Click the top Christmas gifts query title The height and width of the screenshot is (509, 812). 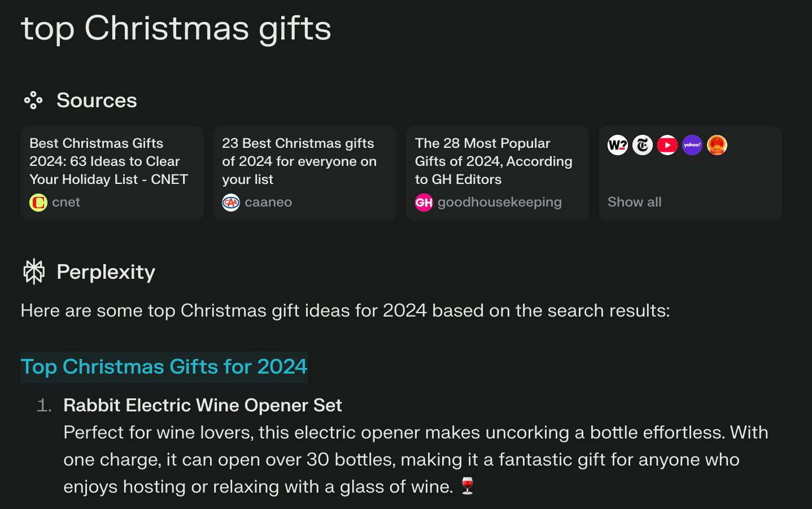point(176,28)
